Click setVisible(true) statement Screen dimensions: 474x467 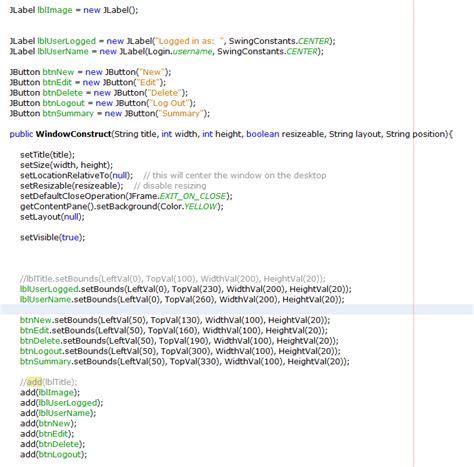tap(53, 237)
